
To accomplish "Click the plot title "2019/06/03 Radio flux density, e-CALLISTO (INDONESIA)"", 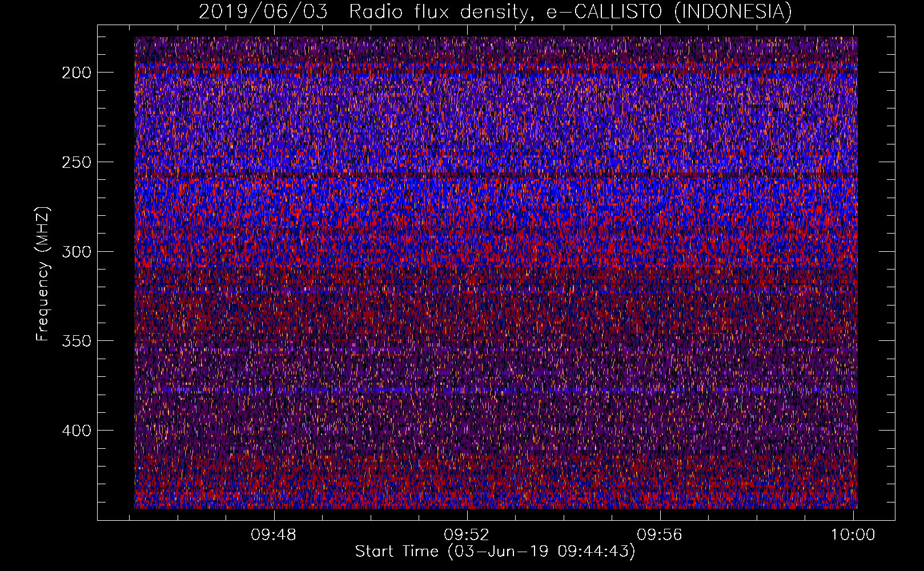I will 495,12.
